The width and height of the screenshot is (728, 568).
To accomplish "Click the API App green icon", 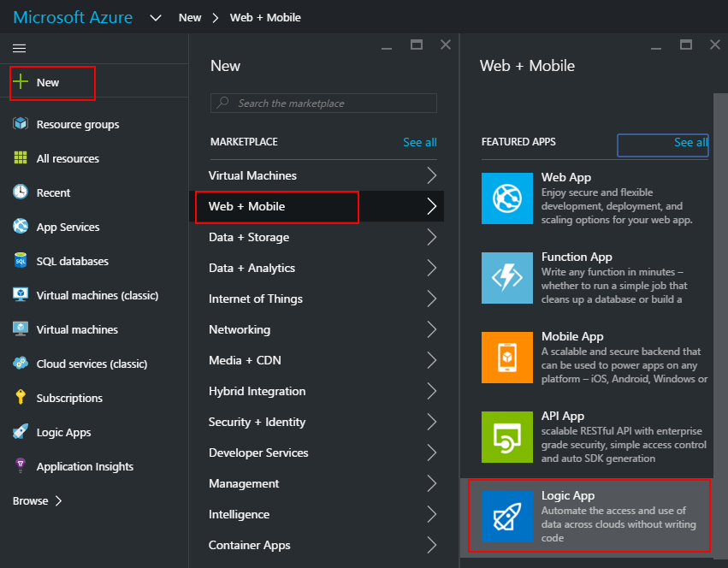I will [x=506, y=437].
